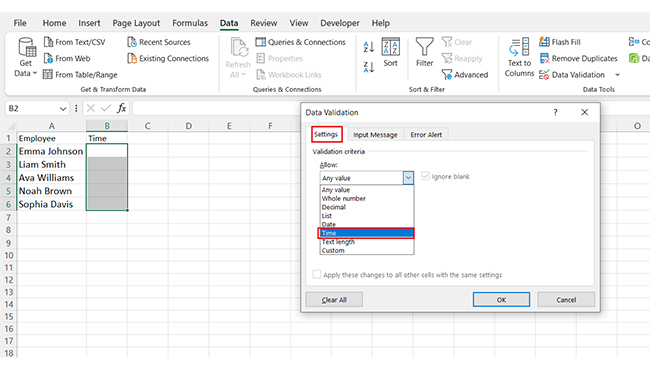Click the Clear All button
The width and height of the screenshot is (650, 370).
[334, 300]
